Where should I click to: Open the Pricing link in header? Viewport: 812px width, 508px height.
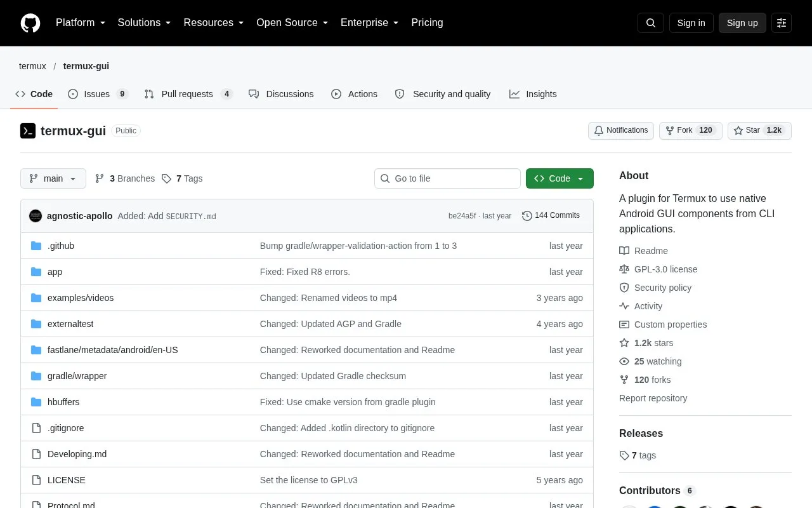click(427, 23)
